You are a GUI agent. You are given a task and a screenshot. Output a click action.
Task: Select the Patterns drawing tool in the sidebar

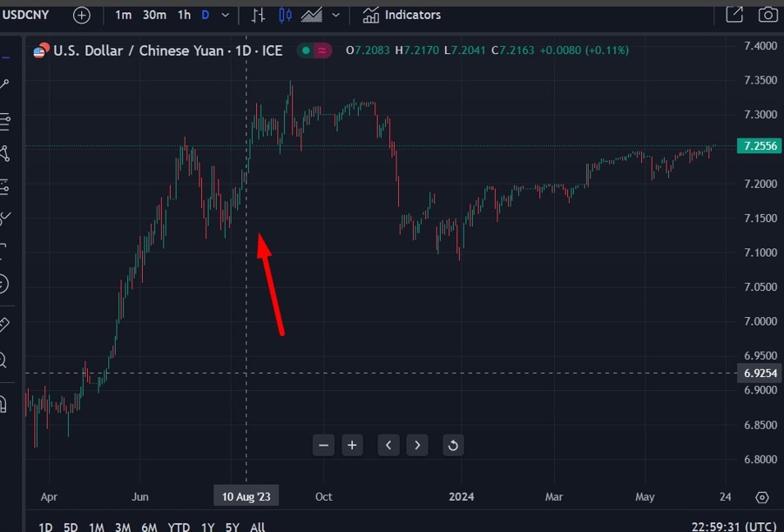point(4,153)
